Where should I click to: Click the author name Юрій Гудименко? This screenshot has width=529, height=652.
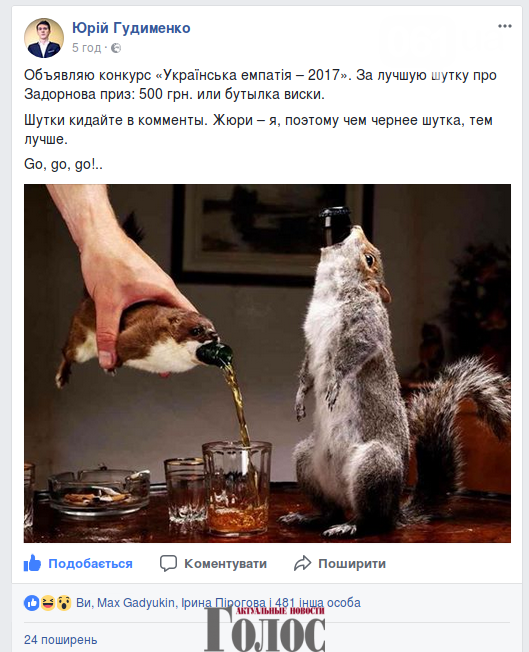[131, 28]
